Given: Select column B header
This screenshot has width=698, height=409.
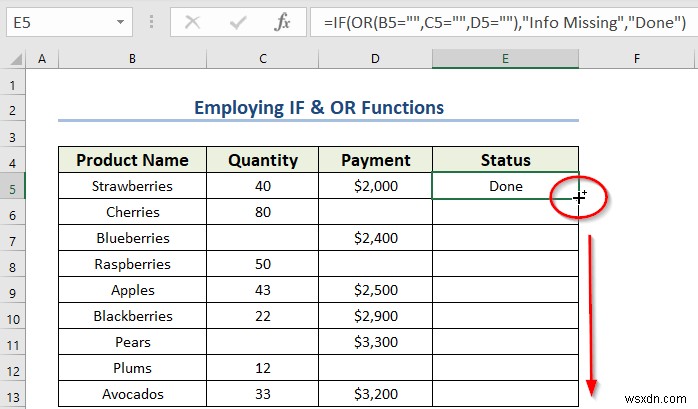Looking at the screenshot, I should click(132, 59).
